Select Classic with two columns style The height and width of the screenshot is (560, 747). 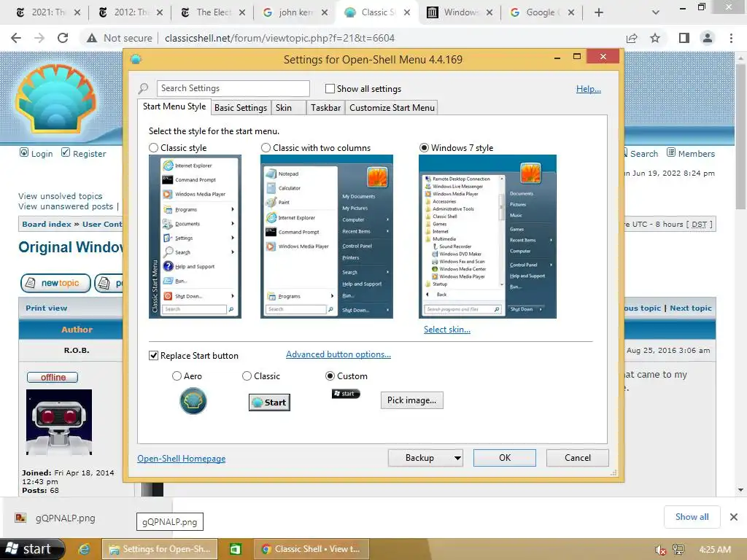click(x=266, y=147)
